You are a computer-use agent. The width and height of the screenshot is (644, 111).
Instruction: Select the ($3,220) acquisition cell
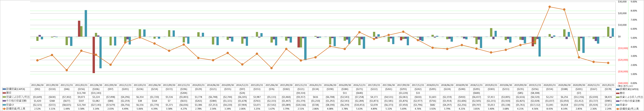coord(403,93)
